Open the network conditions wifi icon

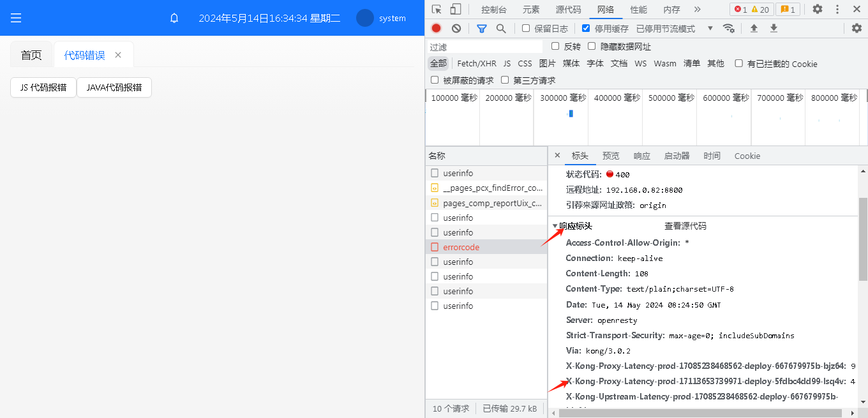pos(728,28)
